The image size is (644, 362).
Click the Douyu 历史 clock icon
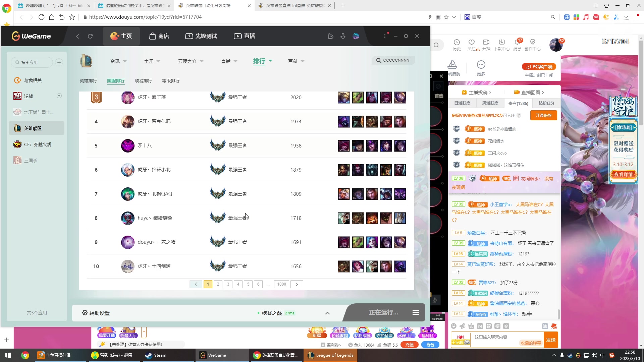coord(457,43)
